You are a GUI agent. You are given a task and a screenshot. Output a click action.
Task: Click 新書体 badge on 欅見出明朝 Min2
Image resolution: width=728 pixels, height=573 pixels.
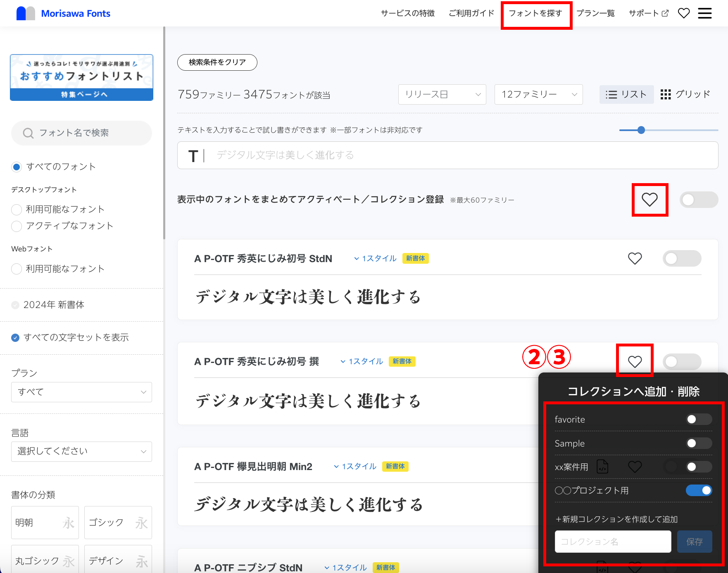coord(395,466)
